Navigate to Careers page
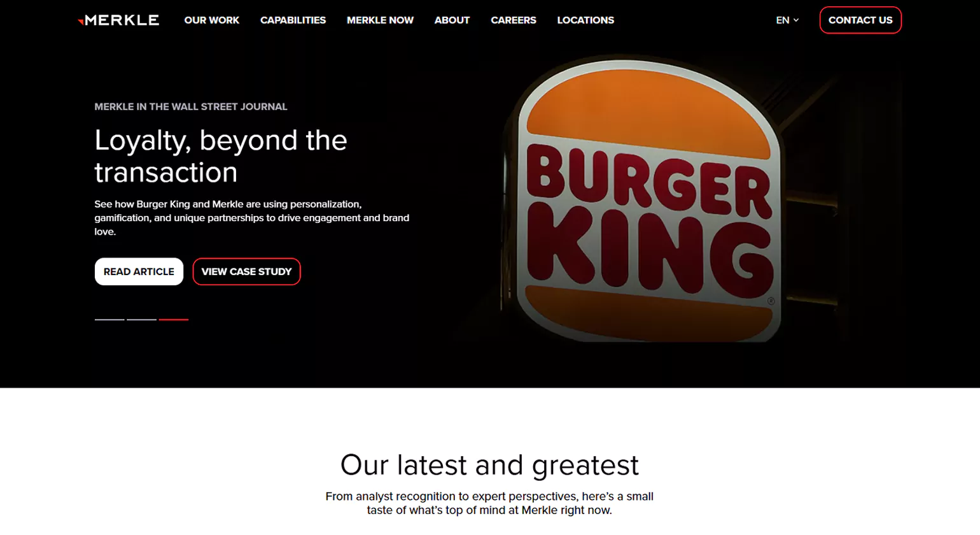 [x=514, y=20]
